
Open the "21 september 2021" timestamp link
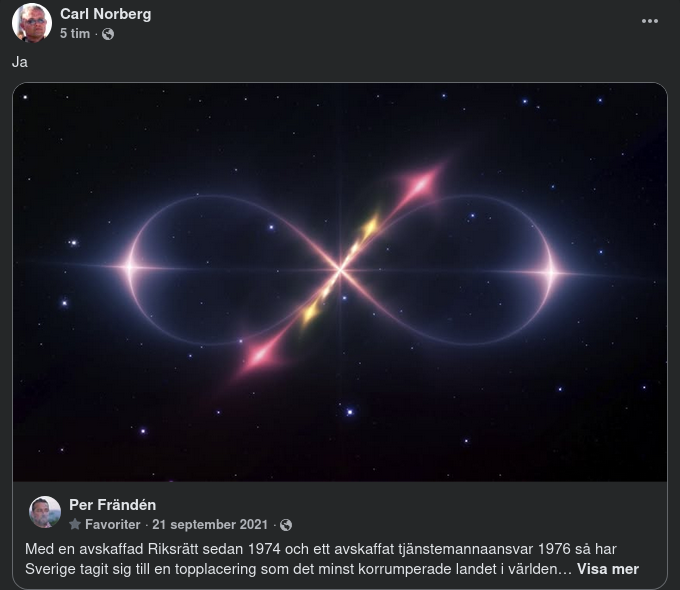point(210,524)
